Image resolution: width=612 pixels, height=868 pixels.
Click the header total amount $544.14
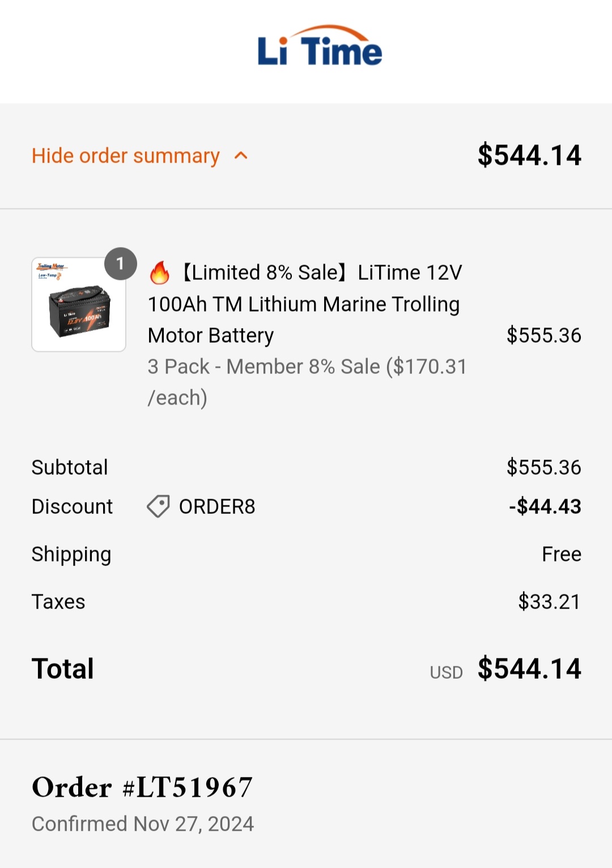pyautogui.click(x=529, y=155)
